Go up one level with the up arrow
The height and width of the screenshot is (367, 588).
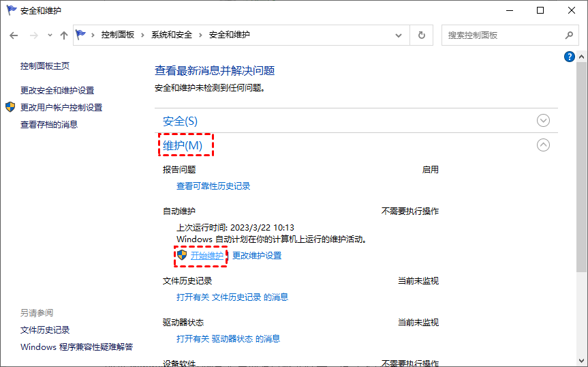64,35
